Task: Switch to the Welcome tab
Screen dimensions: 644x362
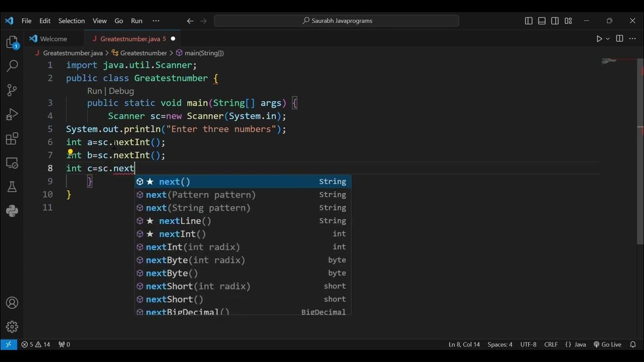Action: coord(53,39)
